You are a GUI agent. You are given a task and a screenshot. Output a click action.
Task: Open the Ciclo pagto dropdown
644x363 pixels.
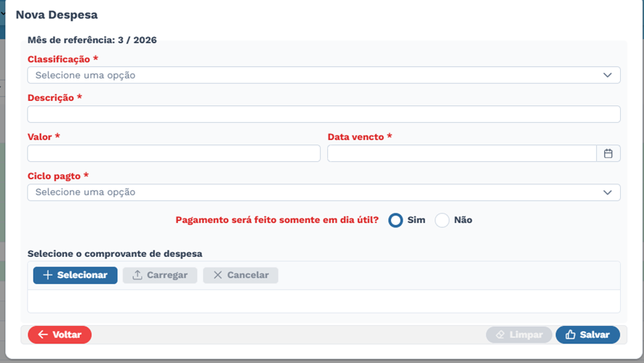point(323,192)
